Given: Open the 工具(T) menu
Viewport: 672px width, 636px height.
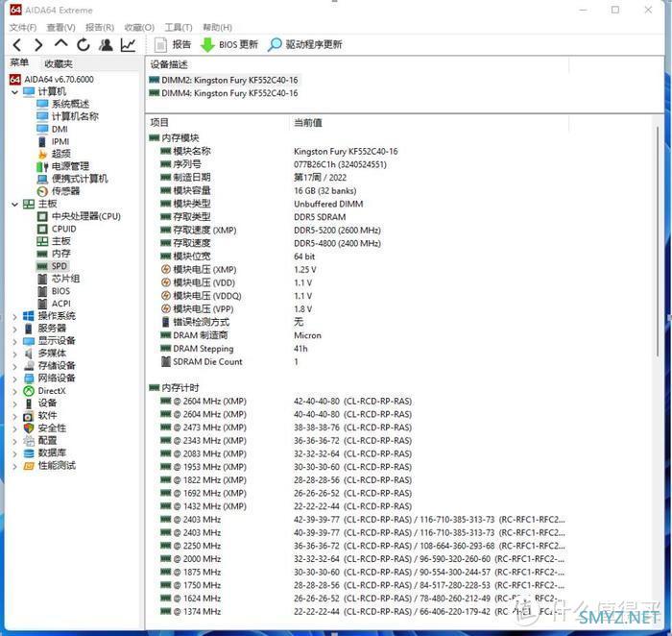Looking at the screenshot, I should [x=179, y=28].
